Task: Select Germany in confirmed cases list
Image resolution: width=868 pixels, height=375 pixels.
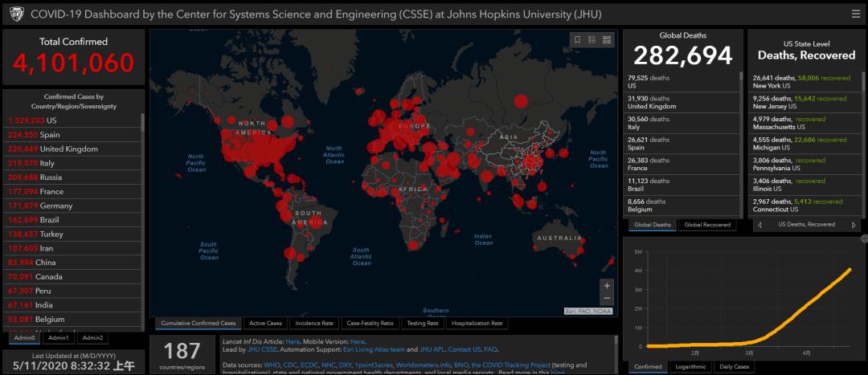Action: (72, 206)
